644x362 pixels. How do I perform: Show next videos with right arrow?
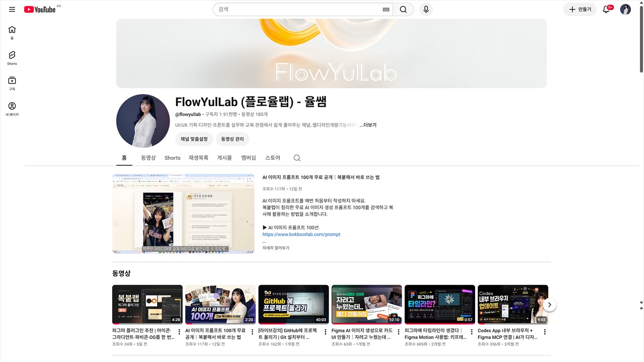click(x=549, y=305)
